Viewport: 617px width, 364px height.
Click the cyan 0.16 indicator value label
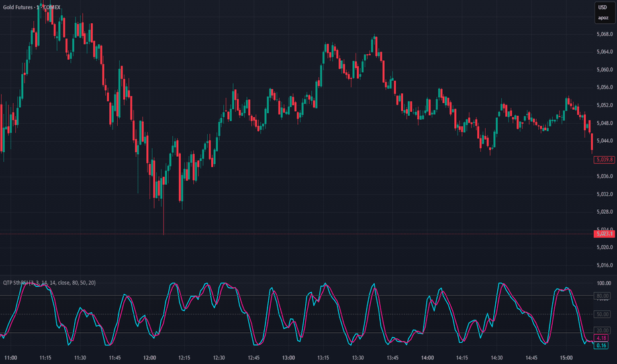pos(601,345)
